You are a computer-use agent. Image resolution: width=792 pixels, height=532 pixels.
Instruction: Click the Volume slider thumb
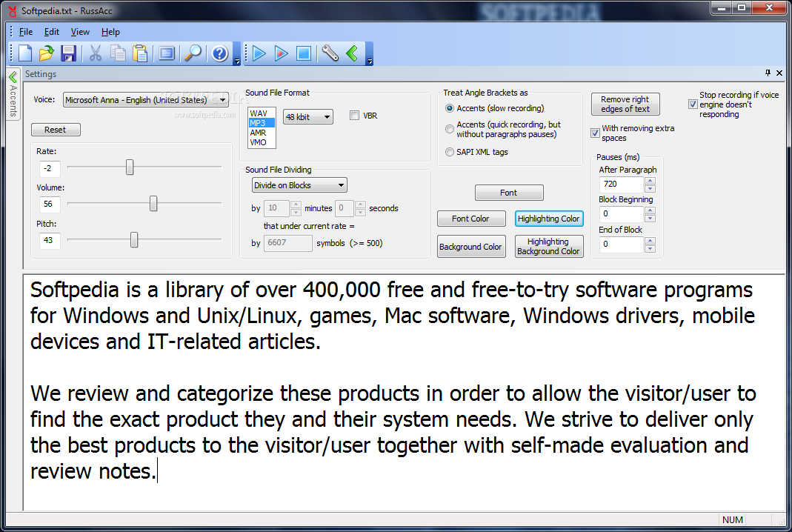(153, 203)
